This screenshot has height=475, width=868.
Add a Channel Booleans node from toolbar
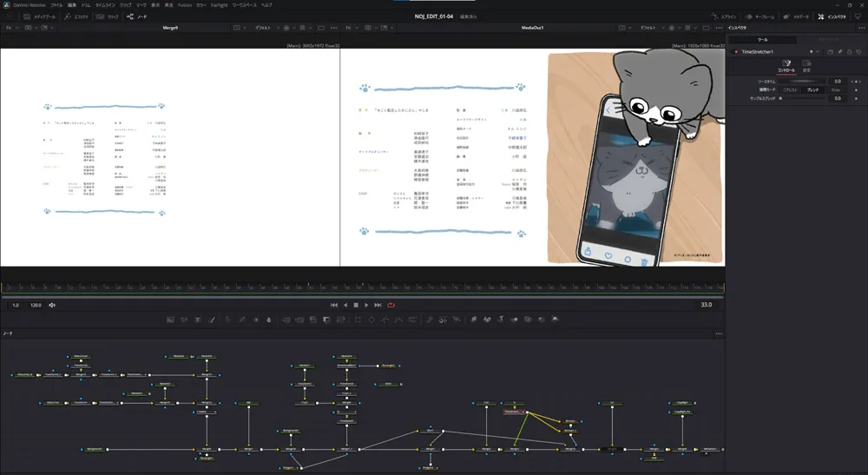click(x=299, y=320)
